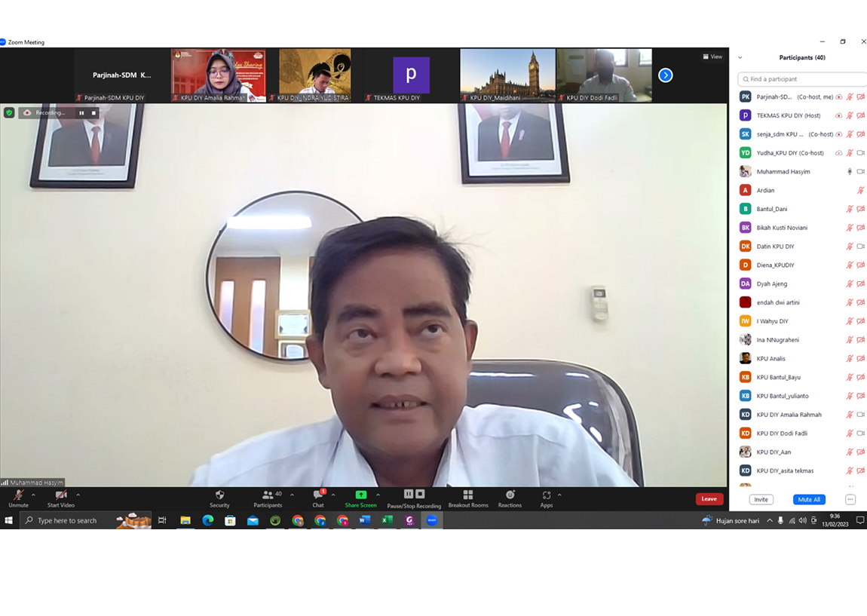Image resolution: width=867 pixels, height=616 pixels.
Task: Collapse the Participants panel header chevron
Action: click(740, 58)
